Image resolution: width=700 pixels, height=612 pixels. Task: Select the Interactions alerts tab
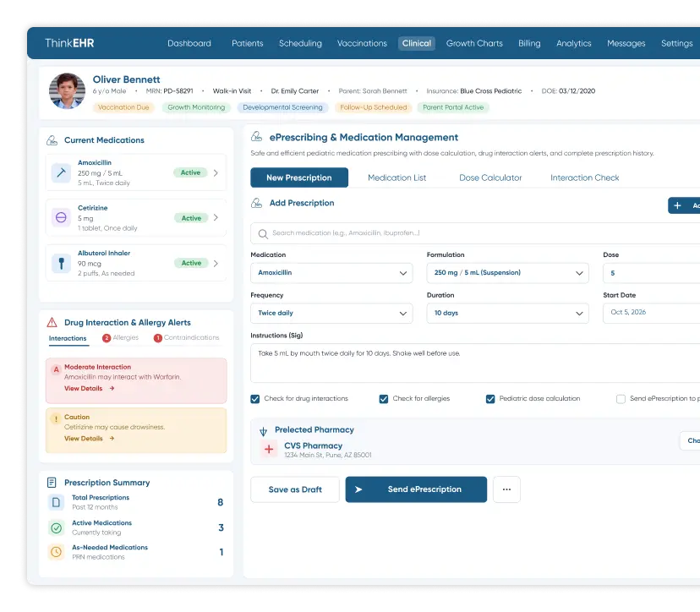tap(68, 338)
